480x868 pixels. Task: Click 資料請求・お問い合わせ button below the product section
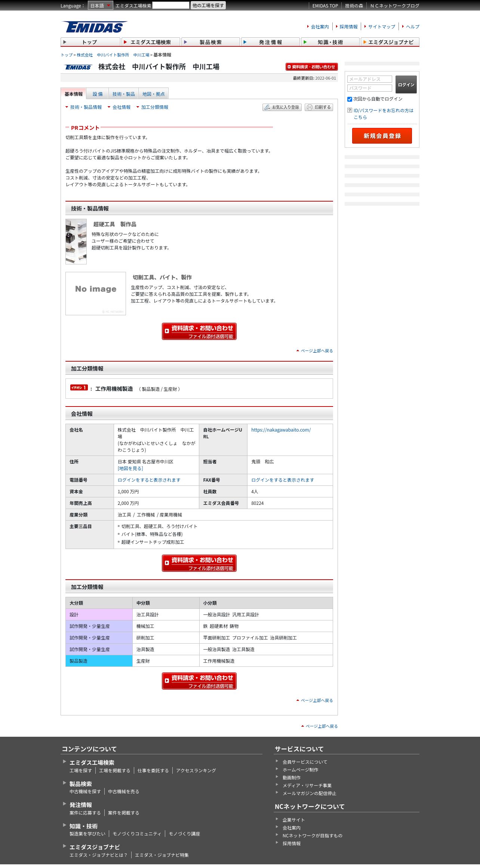(x=199, y=331)
